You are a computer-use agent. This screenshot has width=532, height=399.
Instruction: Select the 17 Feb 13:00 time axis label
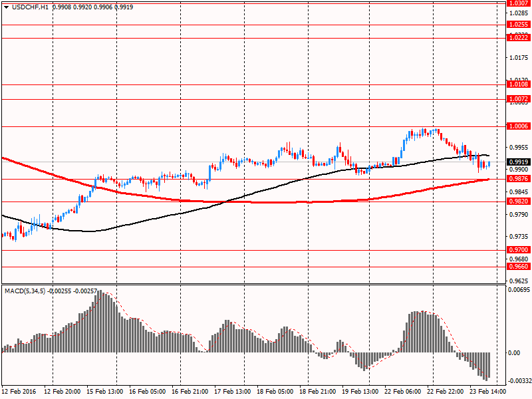232,391
